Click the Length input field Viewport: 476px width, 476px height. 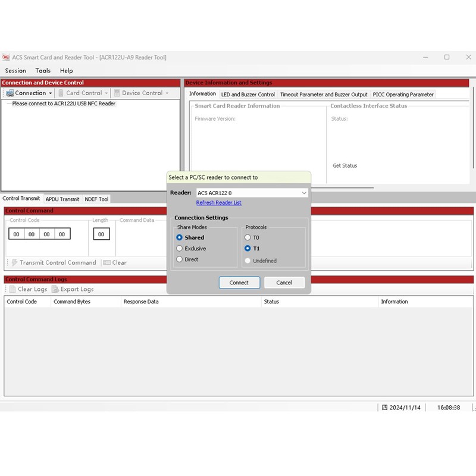[101, 234]
